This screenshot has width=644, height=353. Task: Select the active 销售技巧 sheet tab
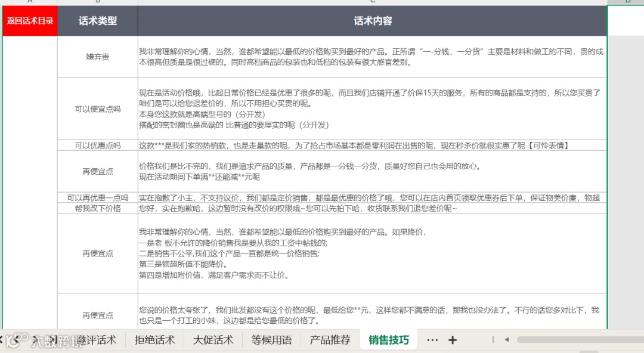tap(389, 340)
